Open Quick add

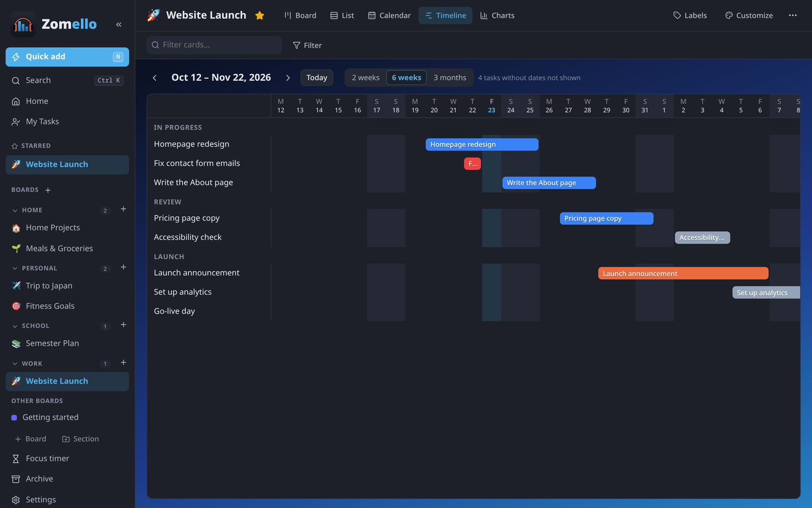tap(67, 57)
